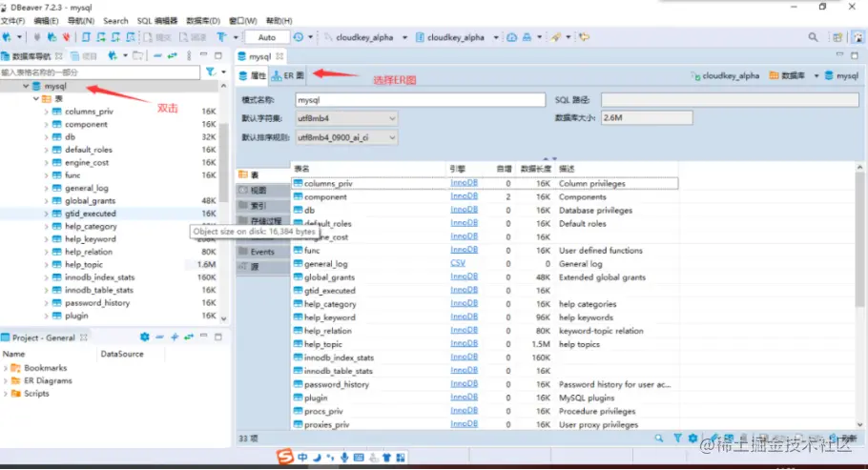Expand the ER Diagrams folder
Viewport: 868px width, 470px height.
point(6,380)
